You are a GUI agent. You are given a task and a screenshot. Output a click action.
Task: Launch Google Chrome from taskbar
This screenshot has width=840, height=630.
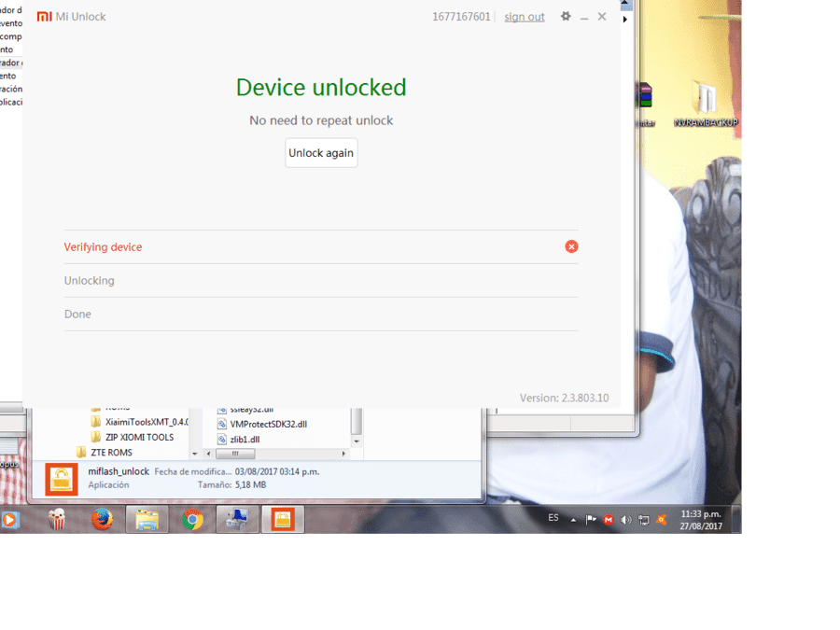click(192, 519)
